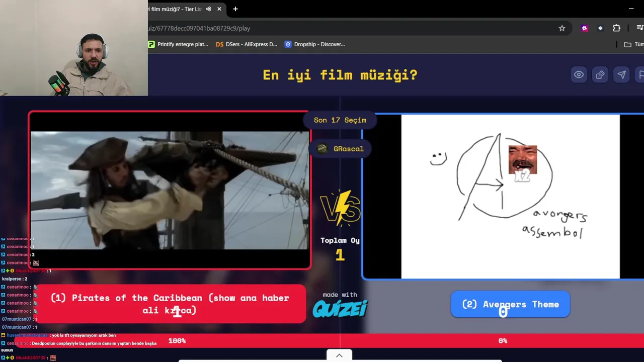Open the diamond-shaped extension icon
The height and width of the screenshot is (362, 644).
(600, 28)
